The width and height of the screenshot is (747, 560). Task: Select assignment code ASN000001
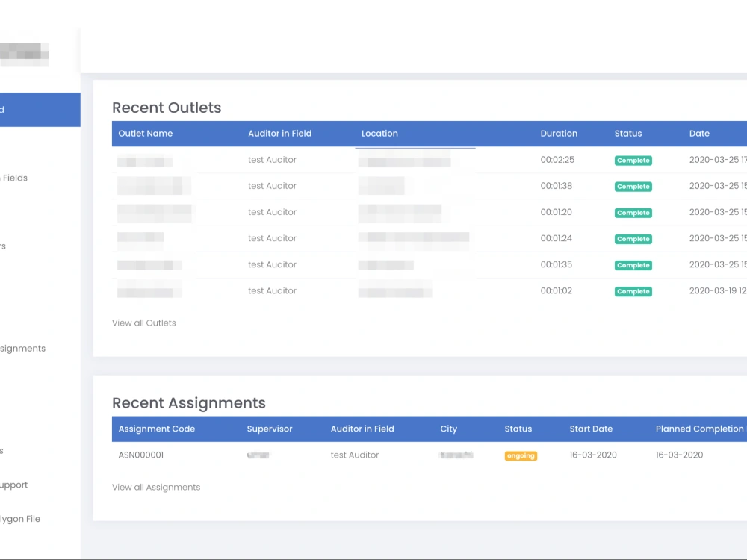tap(141, 455)
